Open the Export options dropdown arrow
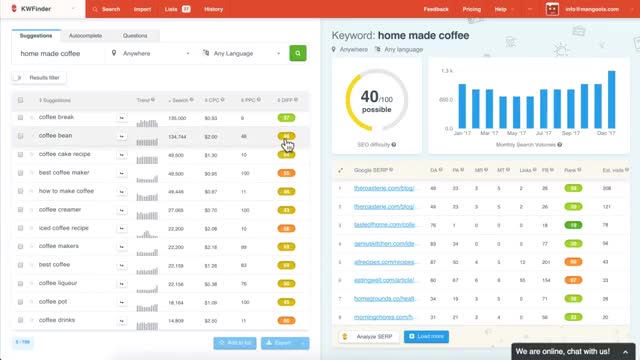640x360 pixels. pyautogui.click(x=303, y=343)
